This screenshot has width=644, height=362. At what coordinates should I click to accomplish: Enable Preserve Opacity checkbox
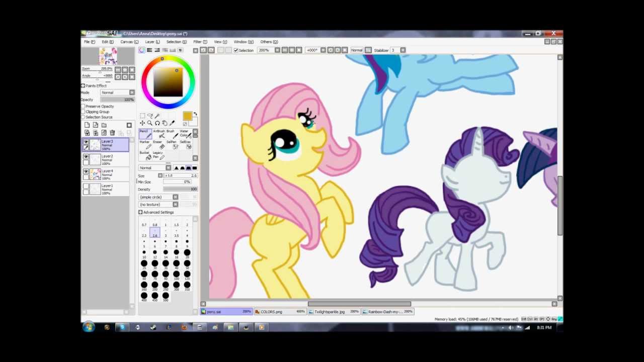[84, 107]
